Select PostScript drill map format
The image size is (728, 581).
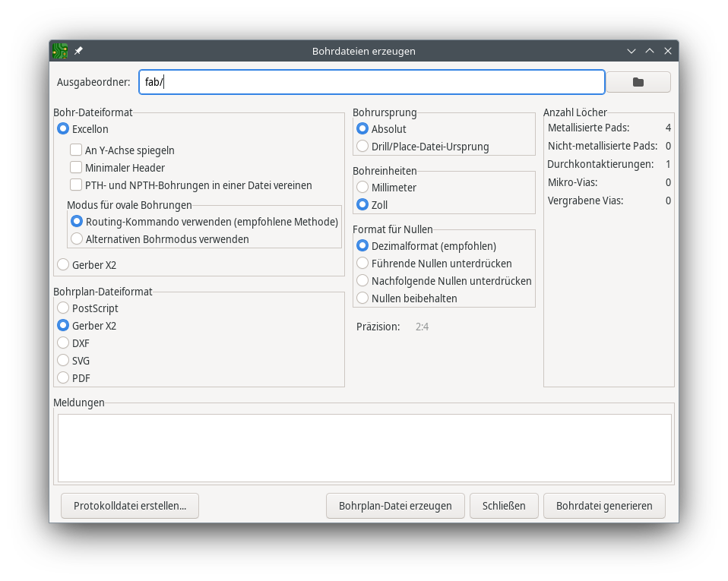pyautogui.click(x=63, y=308)
